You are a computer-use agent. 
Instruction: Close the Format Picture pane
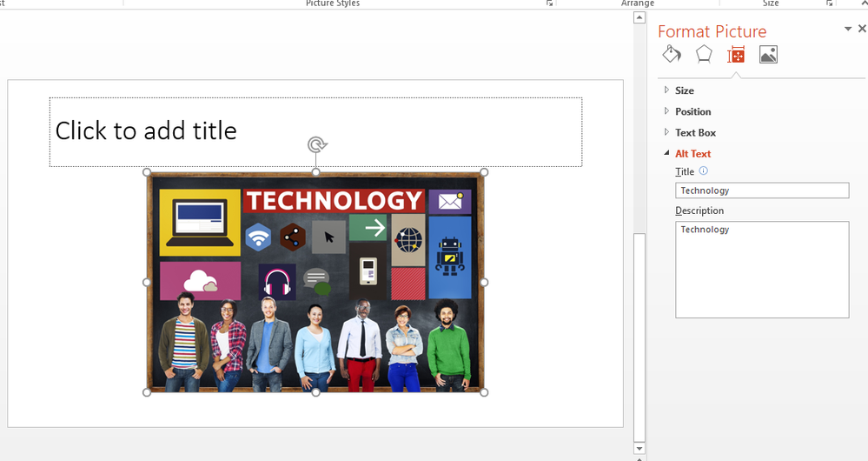(x=862, y=28)
